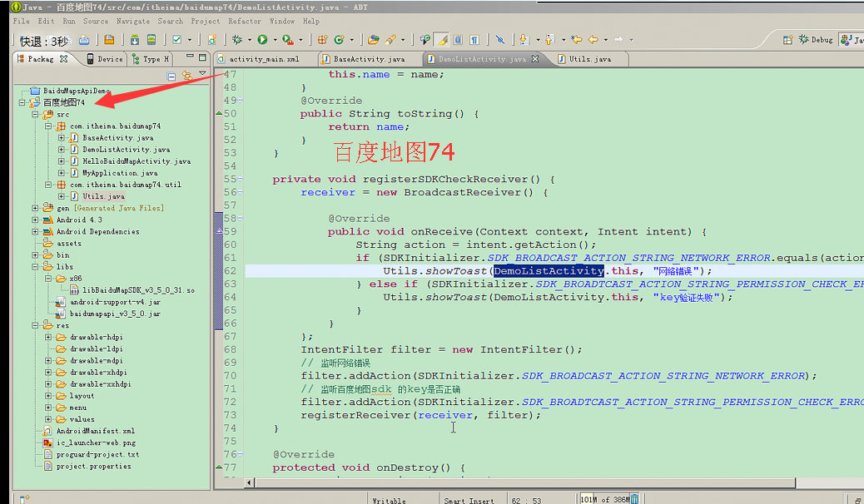This screenshot has width=864, height=504.
Task: Close the DemoListActivity.java editor tab
Action: point(535,59)
